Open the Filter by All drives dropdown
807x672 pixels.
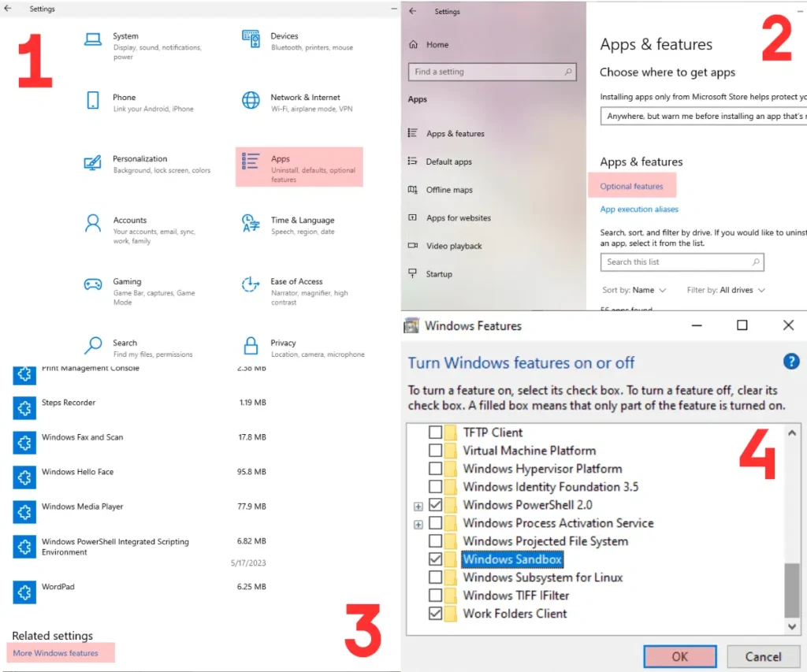click(x=726, y=290)
